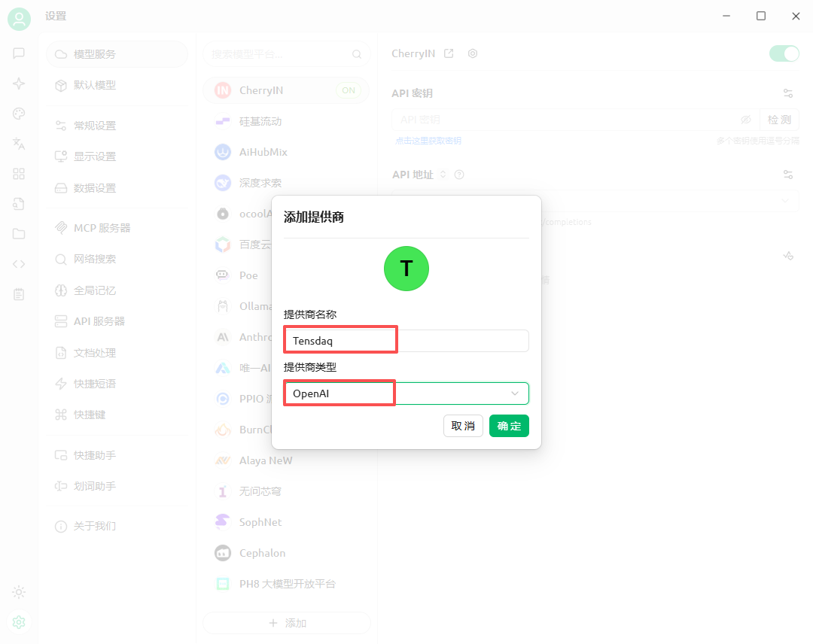813x644 pixels.
Task: Click the settings gear sidebar icon
Action: tap(19, 622)
